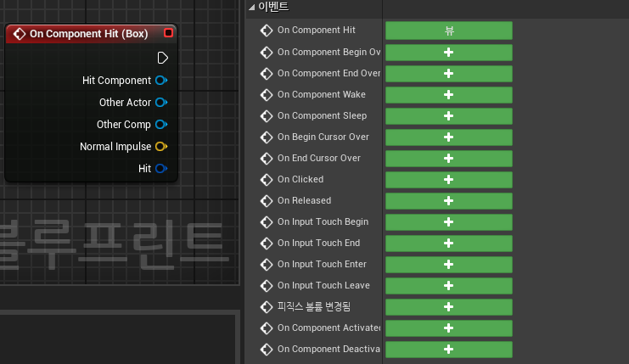Click the On Component End Overlap icon
Screen dimensions: 629x364
coord(267,74)
